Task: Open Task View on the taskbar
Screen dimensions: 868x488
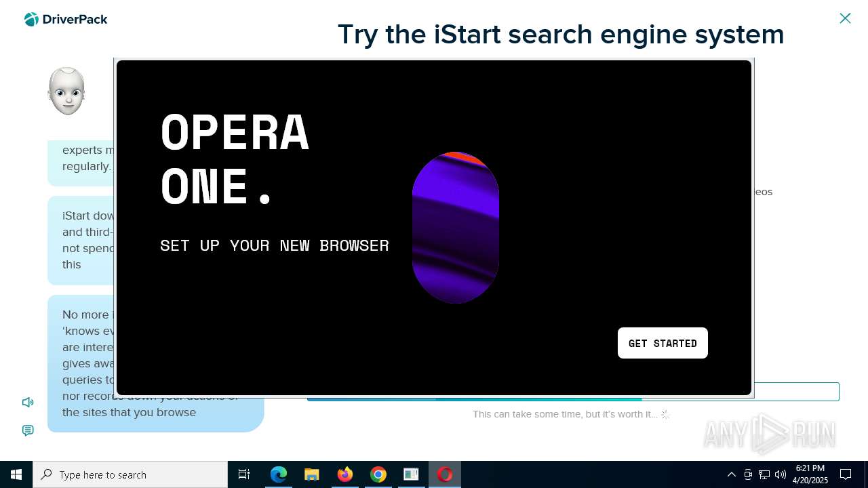Action: click(x=244, y=474)
